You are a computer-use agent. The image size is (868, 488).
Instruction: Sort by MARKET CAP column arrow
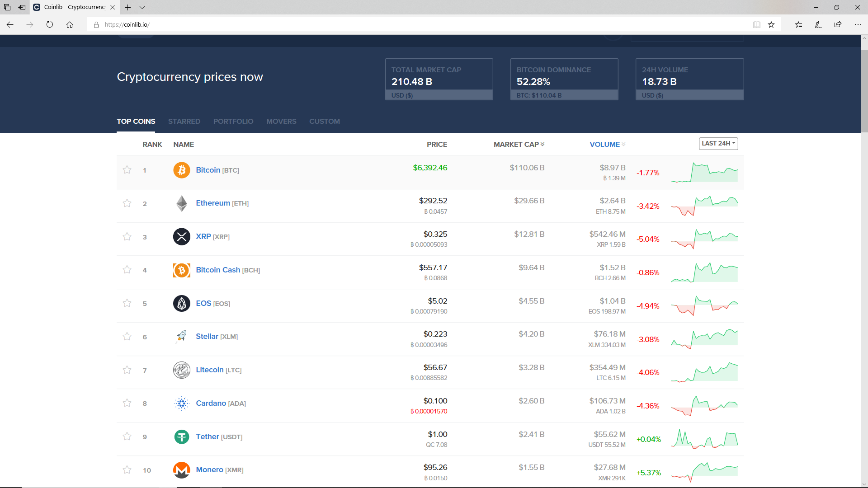(542, 144)
